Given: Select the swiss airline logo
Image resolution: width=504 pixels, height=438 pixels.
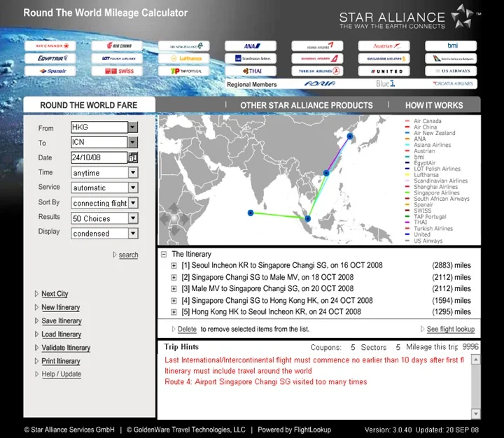Looking at the screenshot, I should coord(117,71).
